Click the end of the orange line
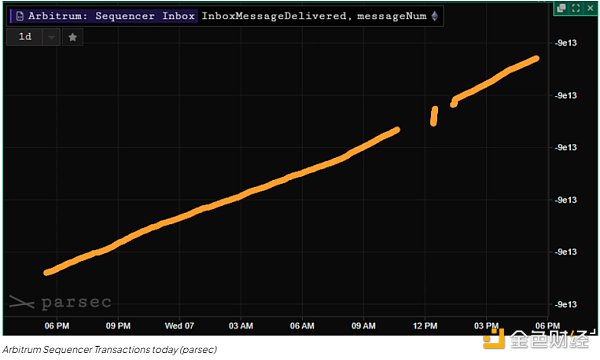 click(536, 59)
